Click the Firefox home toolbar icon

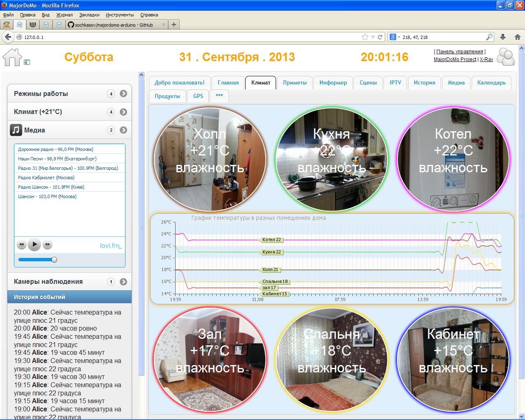pos(517,37)
